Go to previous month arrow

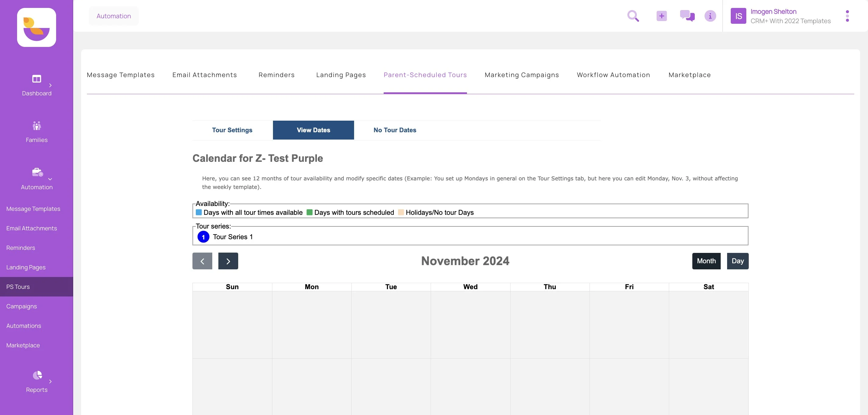coord(202,261)
